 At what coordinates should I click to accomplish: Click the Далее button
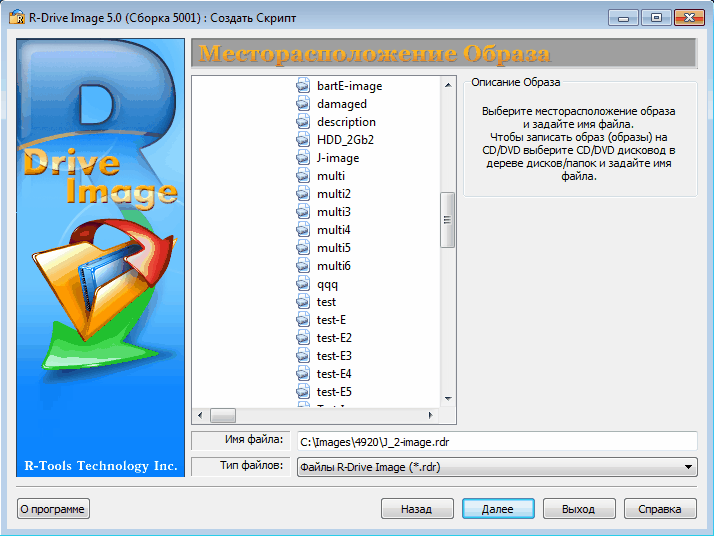(498, 509)
